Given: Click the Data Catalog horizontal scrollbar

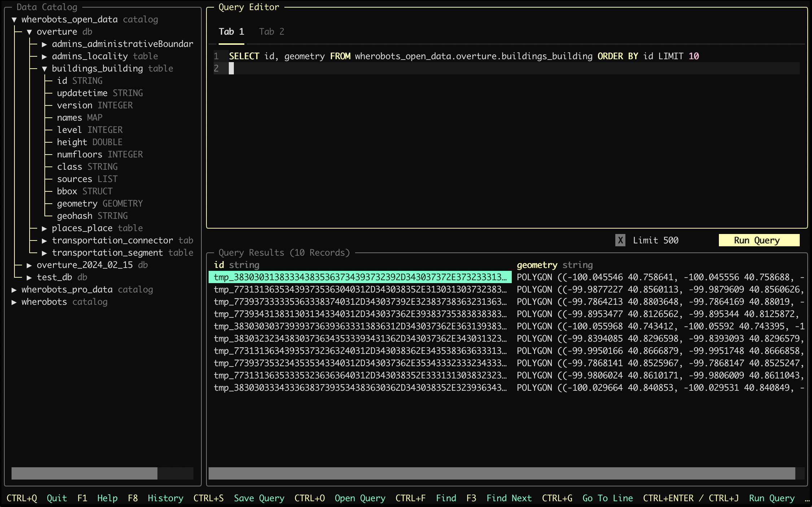Looking at the screenshot, I should (x=84, y=473).
